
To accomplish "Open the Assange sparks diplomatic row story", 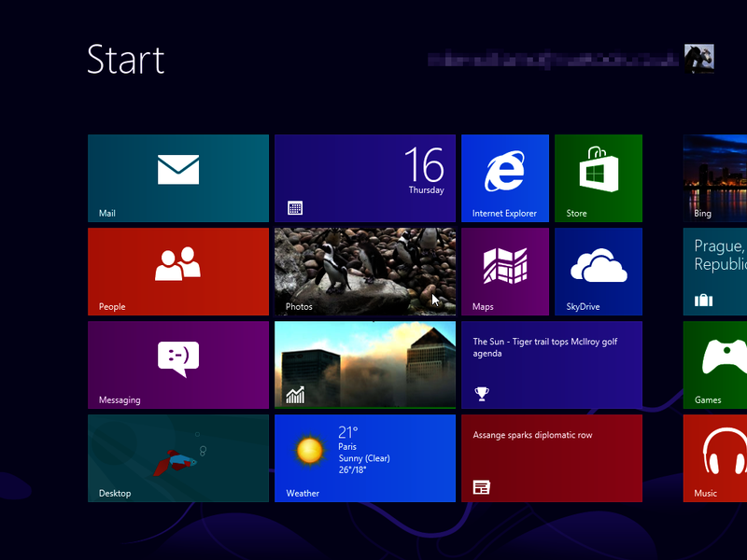I will pos(551,457).
